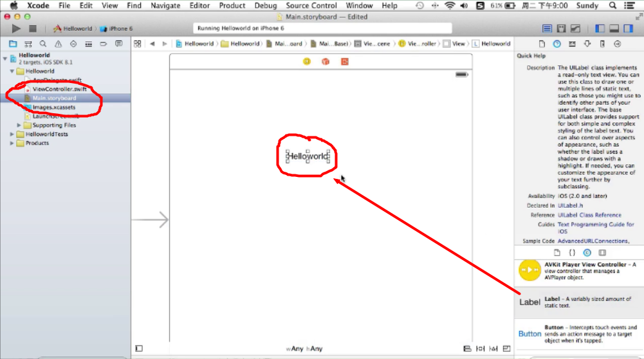Open Resolve Auto Layout Issues menu

(493, 348)
